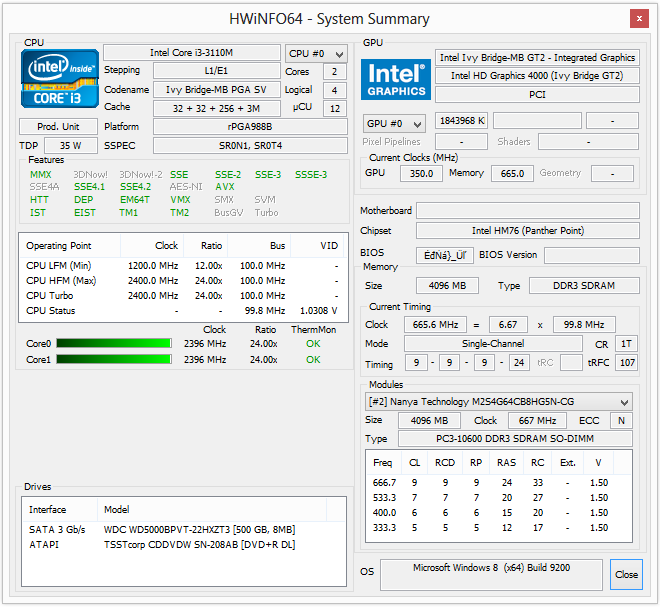Click the Intel HD Graphics 4000 field
Viewport: 660px width, 607px height.
[537, 76]
